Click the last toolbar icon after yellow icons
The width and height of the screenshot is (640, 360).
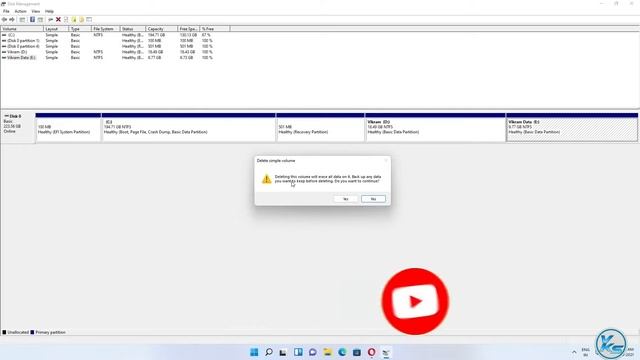coord(89,20)
